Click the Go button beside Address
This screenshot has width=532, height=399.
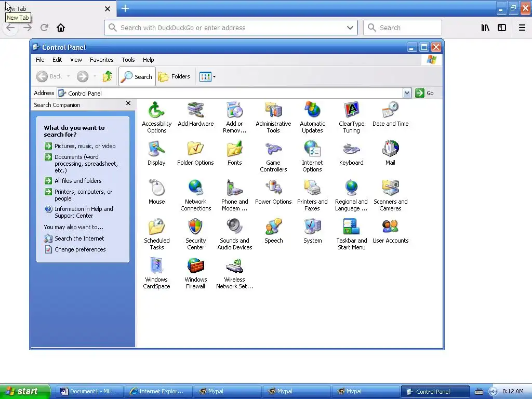click(424, 93)
